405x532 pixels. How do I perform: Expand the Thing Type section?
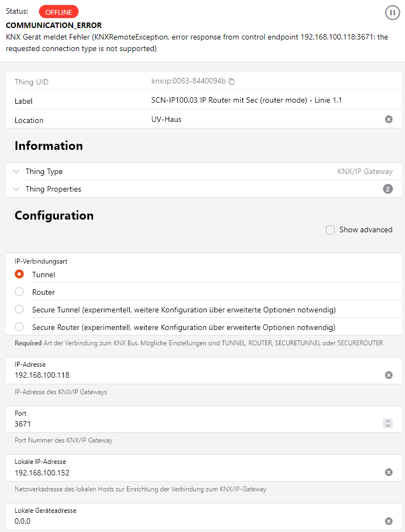[x=16, y=171]
